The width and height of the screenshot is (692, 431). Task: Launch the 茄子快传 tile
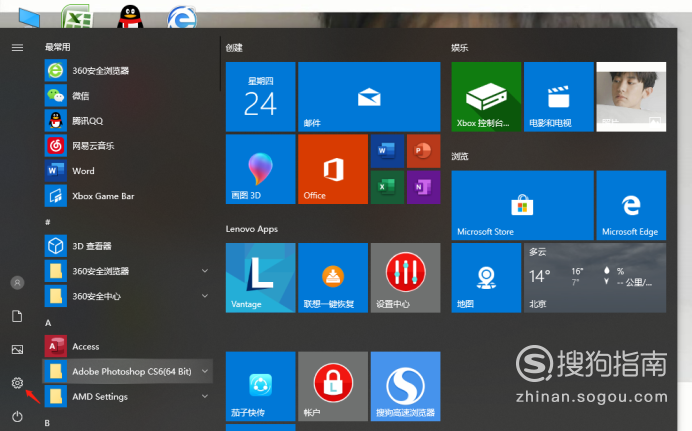(260, 386)
